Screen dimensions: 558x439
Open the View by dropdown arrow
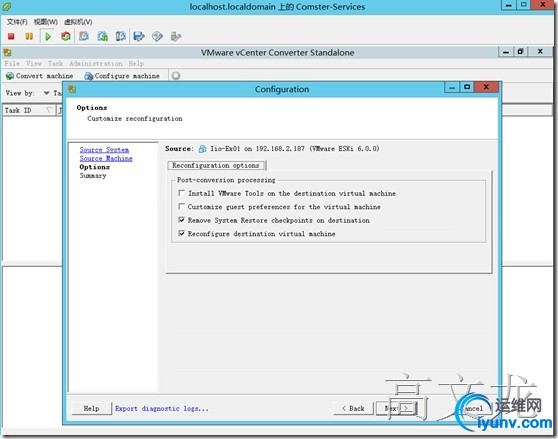tap(46, 93)
